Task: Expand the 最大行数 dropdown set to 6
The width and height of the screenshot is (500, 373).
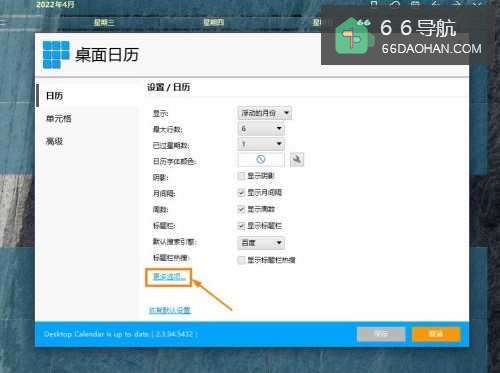Action: (261, 129)
